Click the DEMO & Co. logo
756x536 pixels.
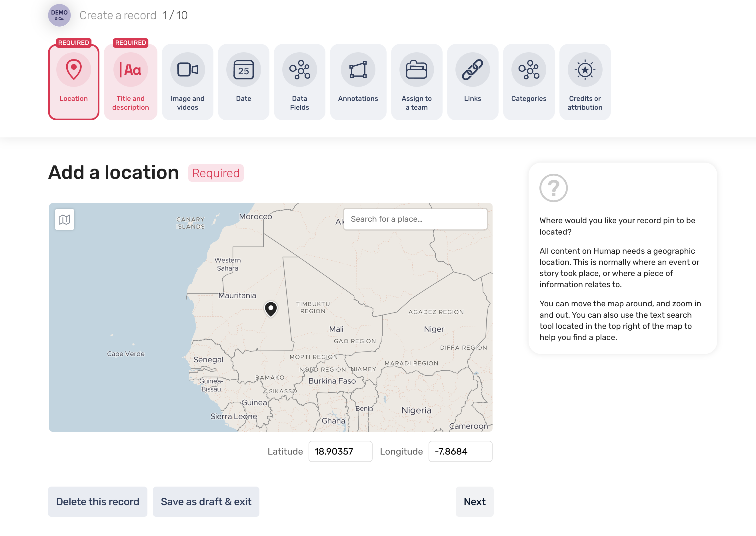(59, 15)
